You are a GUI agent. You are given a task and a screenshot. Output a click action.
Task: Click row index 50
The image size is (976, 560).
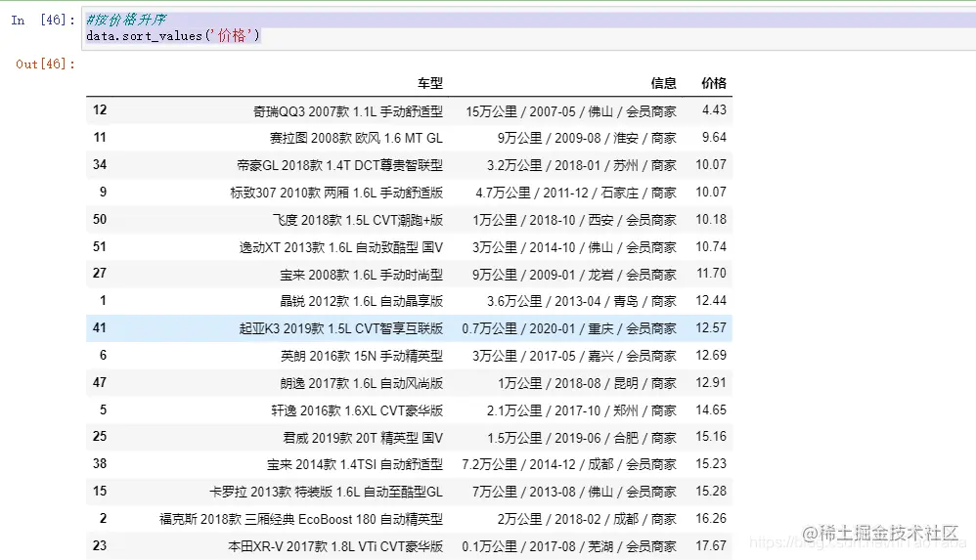coord(100,220)
